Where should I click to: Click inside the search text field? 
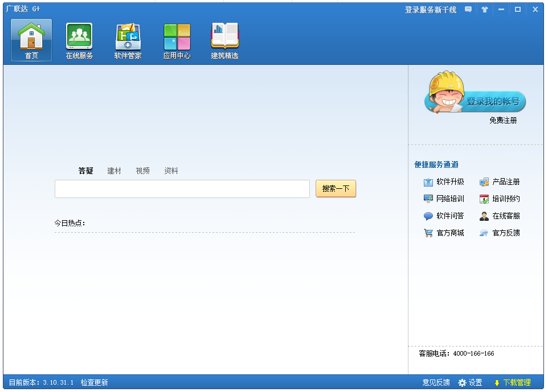click(x=182, y=189)
